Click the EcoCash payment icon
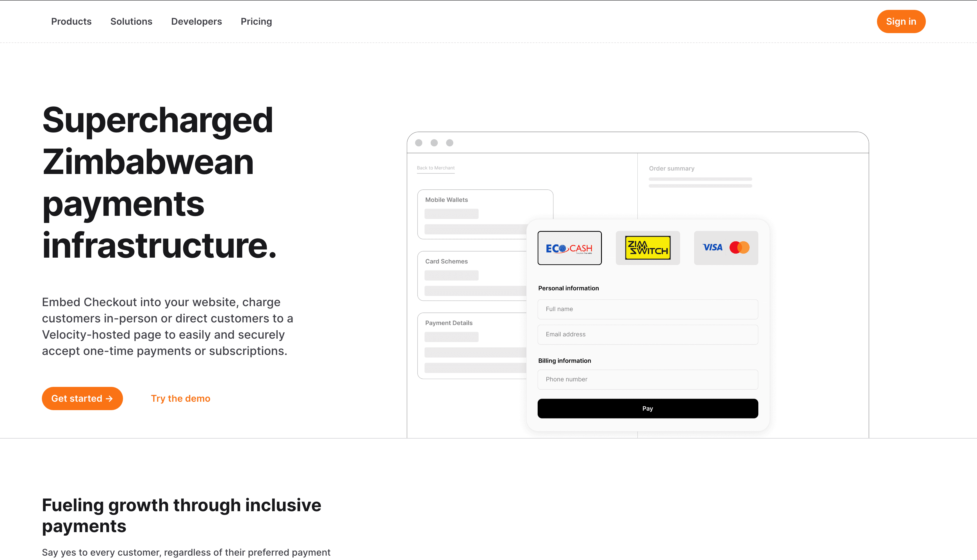 (x=570, y=247)
